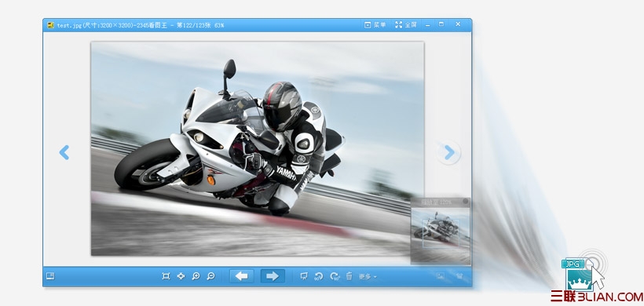Open the skin shirt icon
Viewport: 644px width, 306px height.
tap(459, 276)
